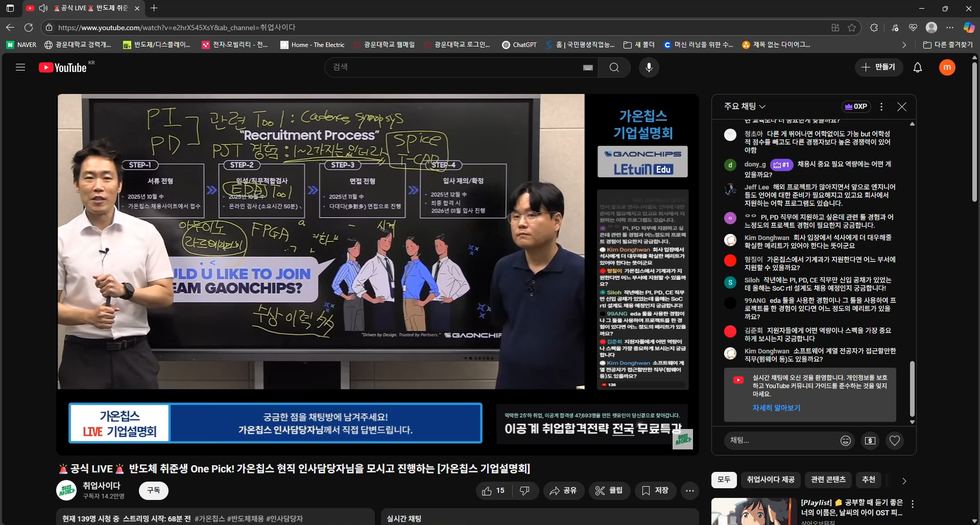Open more actions ellipsis under video
This screenshot has height=525, width=980.
point(690,490)
